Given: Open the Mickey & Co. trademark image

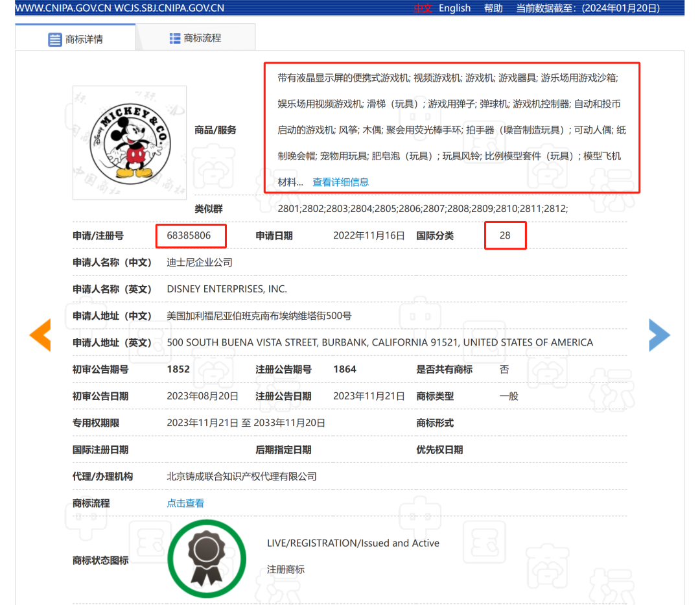Looking at the screenshot, I should pos(130,143).
